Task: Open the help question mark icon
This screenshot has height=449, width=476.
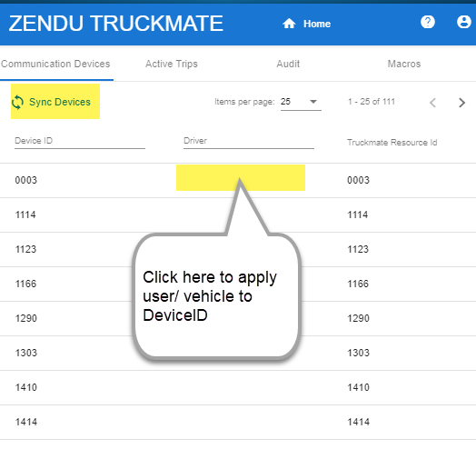Action: pyautogui.click(x=428, y=22)
